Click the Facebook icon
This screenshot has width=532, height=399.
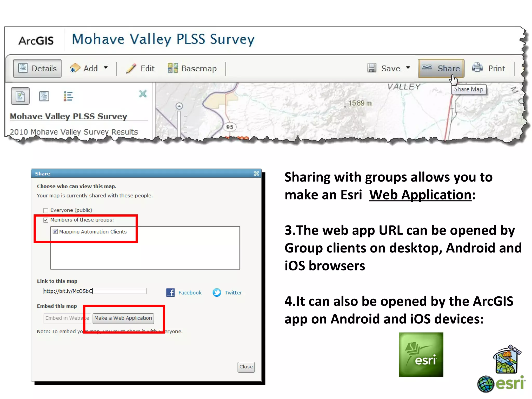pos(170,292)
